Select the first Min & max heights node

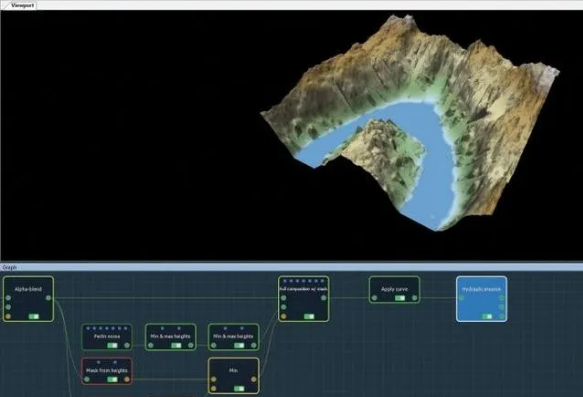171,337
